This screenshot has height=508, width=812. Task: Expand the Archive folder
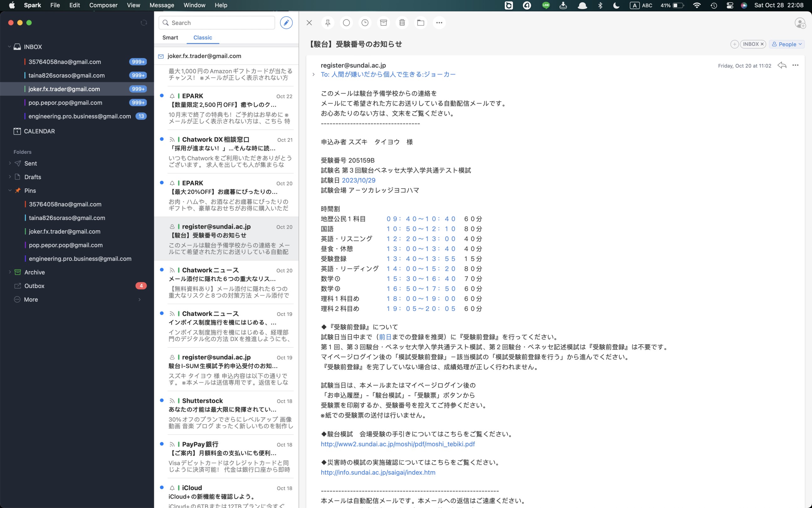coord(10,272)
